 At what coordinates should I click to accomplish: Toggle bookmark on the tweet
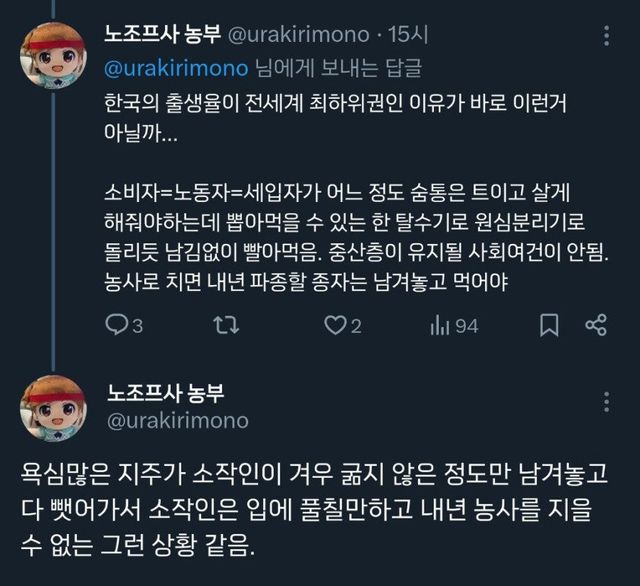pos(549,325)
